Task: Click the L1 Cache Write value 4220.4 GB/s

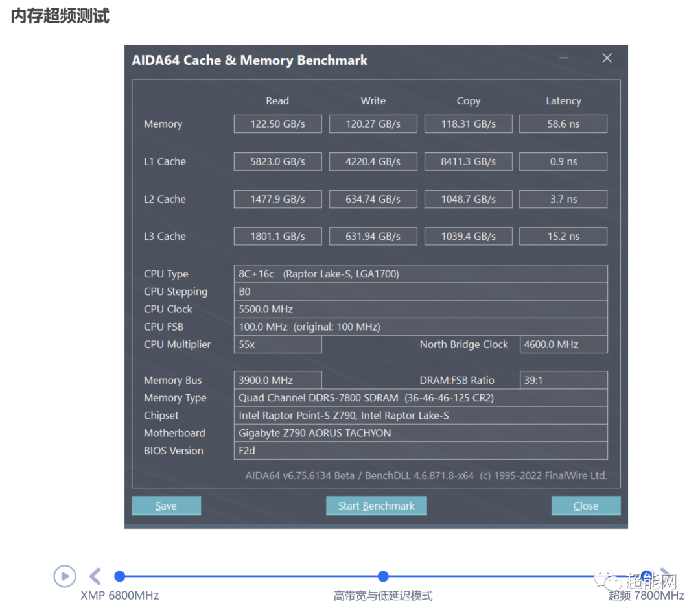Action: click(x=373, y=161)
